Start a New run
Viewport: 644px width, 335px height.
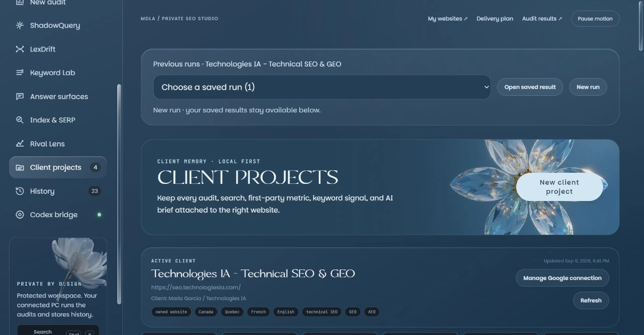588,87
